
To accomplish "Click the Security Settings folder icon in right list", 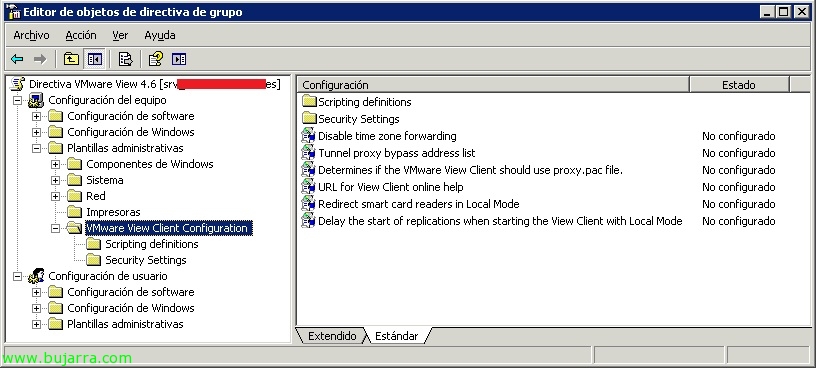I will (309, 118).
